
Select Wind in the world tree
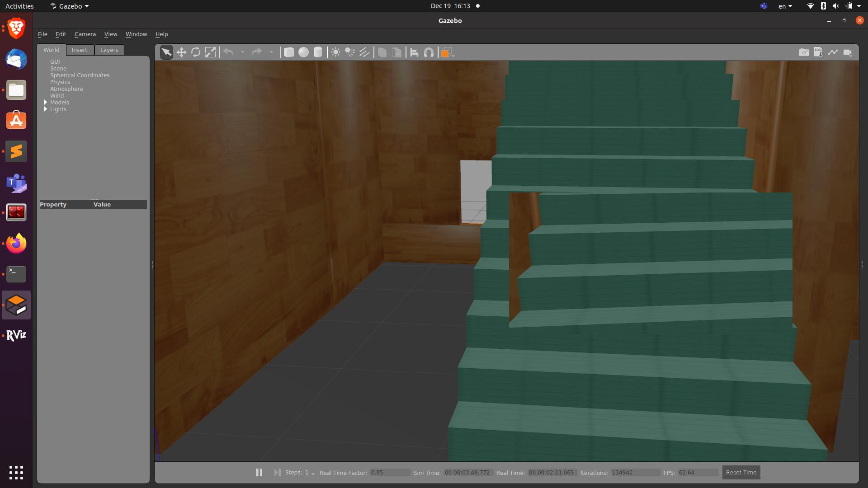[x=57, y=95]
